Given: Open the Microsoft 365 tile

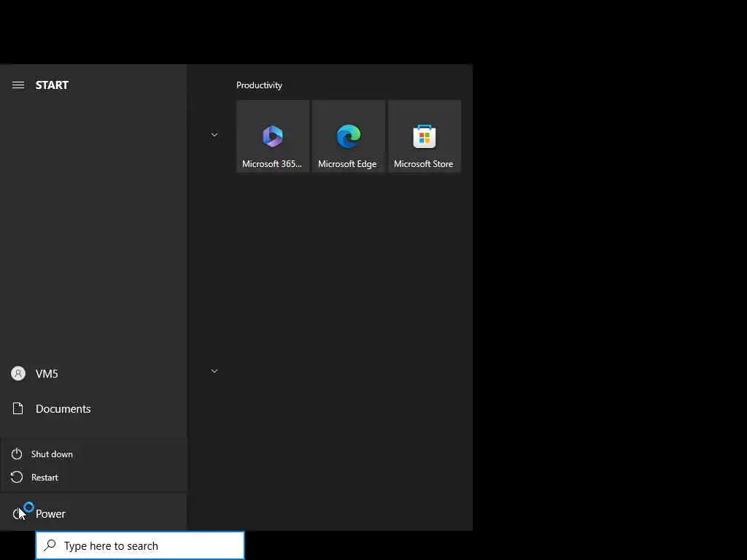Looking at the screenshot, I should (x=273, y=136).
